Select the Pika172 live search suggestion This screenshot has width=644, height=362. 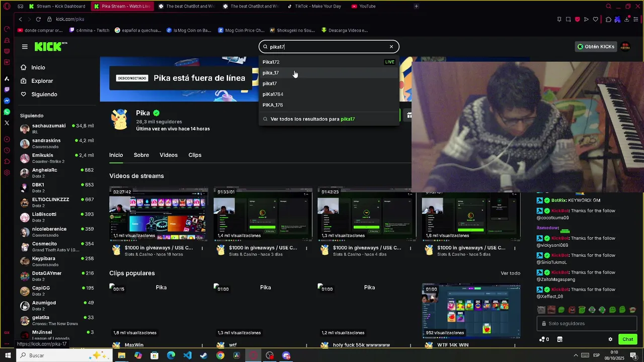click(329, 62)
